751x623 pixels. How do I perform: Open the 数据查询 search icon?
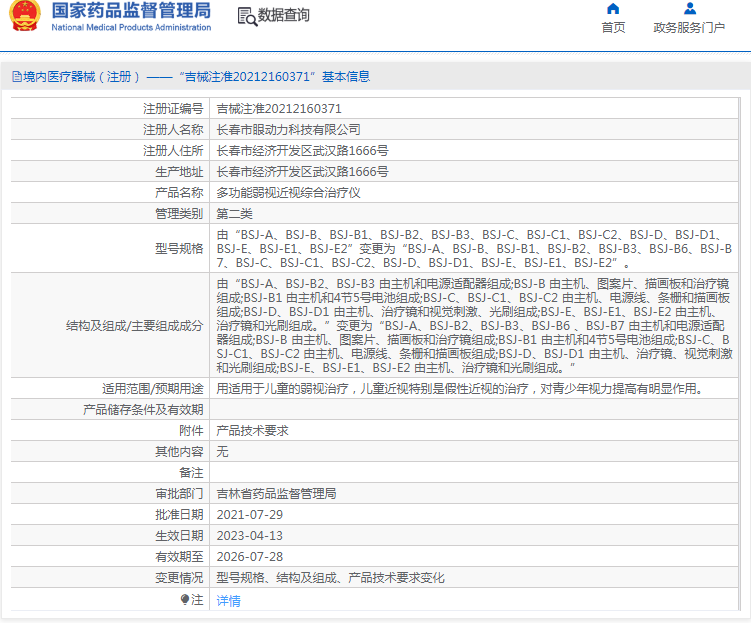(x=247, y=17)
